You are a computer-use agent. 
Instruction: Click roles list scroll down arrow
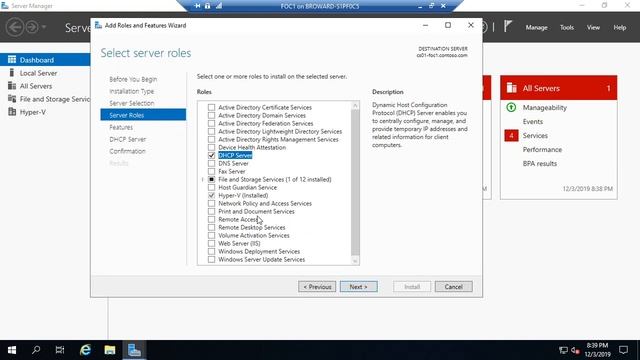(355, 261)
